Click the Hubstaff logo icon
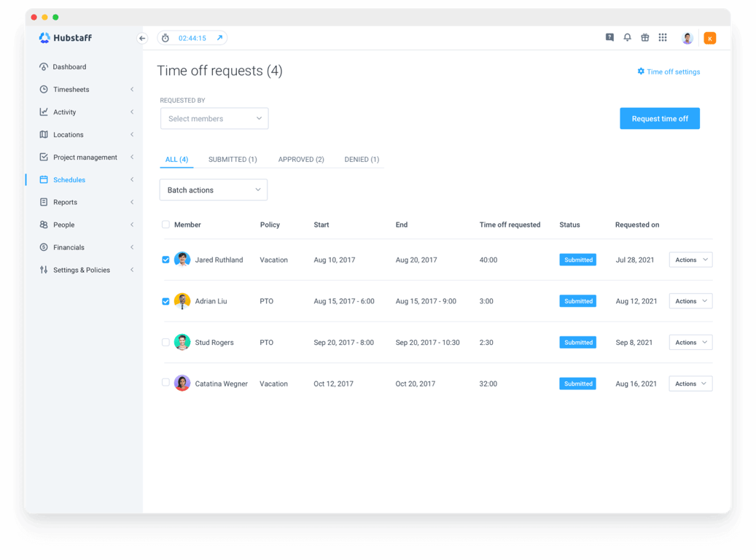756x560 pixels. pyautogui.click(x=44, y=38)
